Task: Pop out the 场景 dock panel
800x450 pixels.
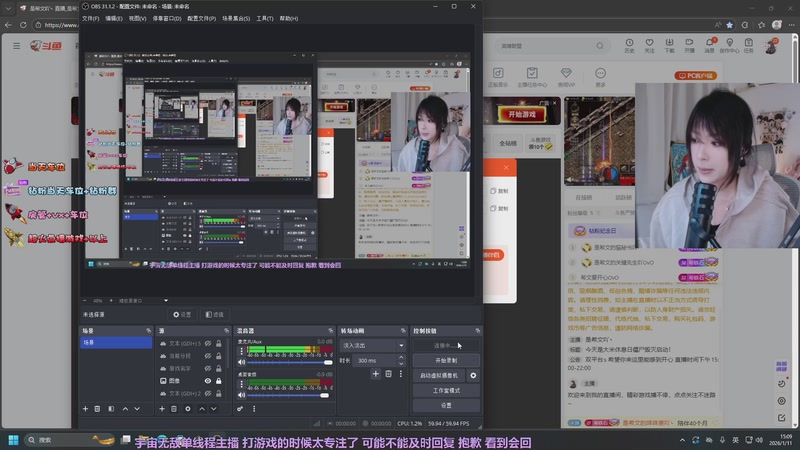Action: (x=148, y=331)
